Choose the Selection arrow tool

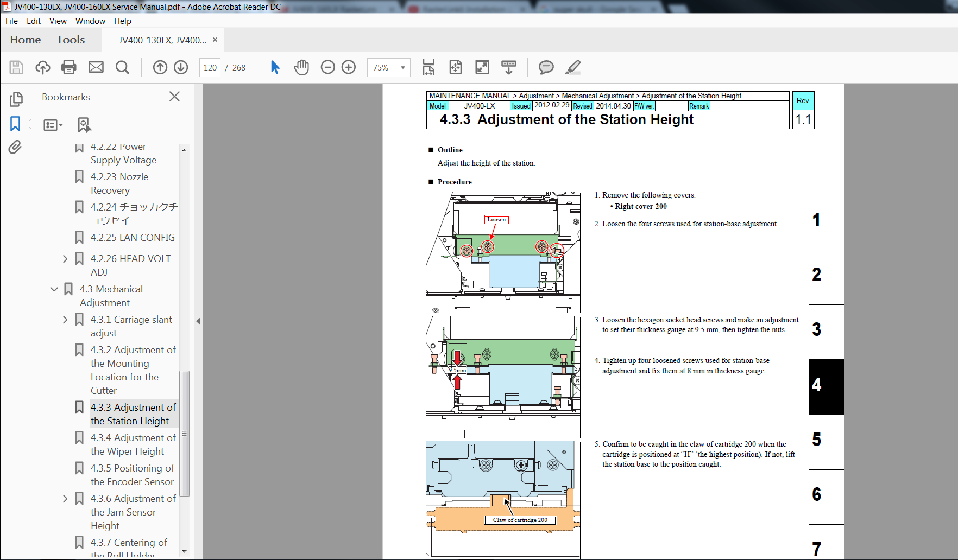275,67
